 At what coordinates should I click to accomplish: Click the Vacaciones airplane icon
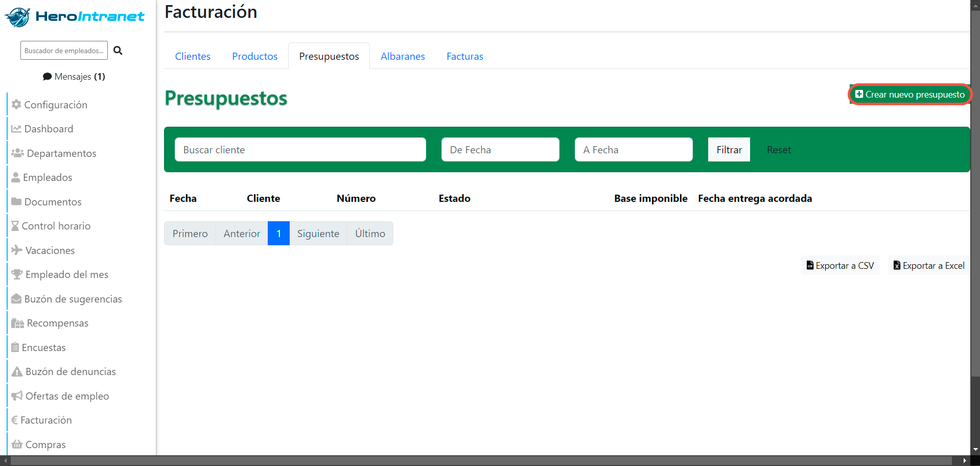click(x=17, y=250)
